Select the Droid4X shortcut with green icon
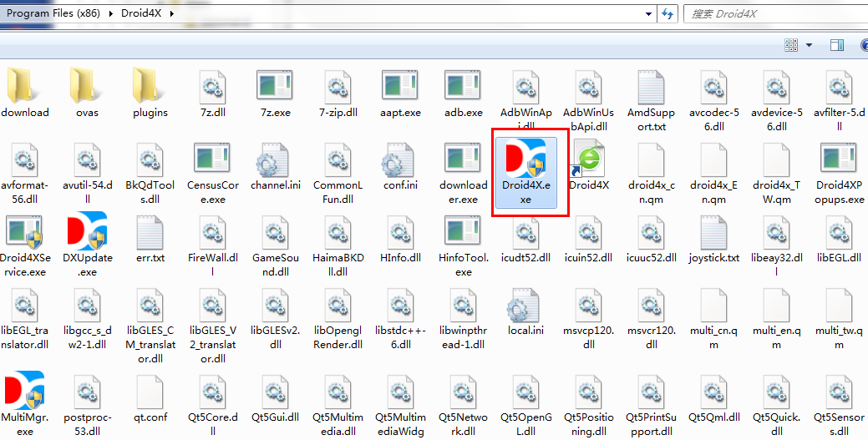The height and width of the screenshot is (440, 868). point(588,159)
